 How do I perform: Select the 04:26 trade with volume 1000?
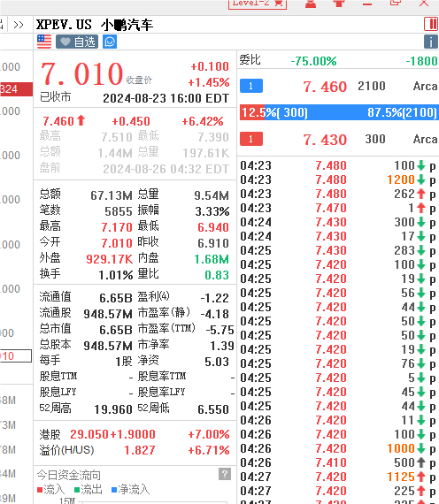tap(338, 448)
